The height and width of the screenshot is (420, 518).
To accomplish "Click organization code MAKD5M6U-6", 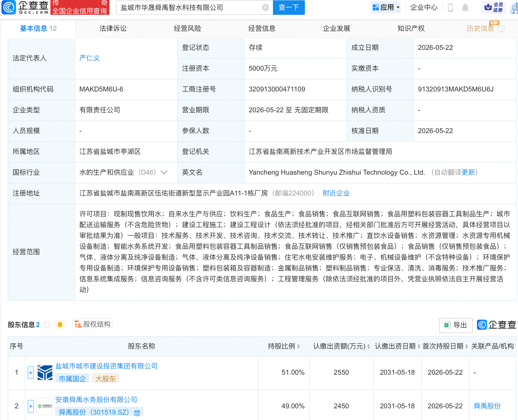I will tap(101, 89).
